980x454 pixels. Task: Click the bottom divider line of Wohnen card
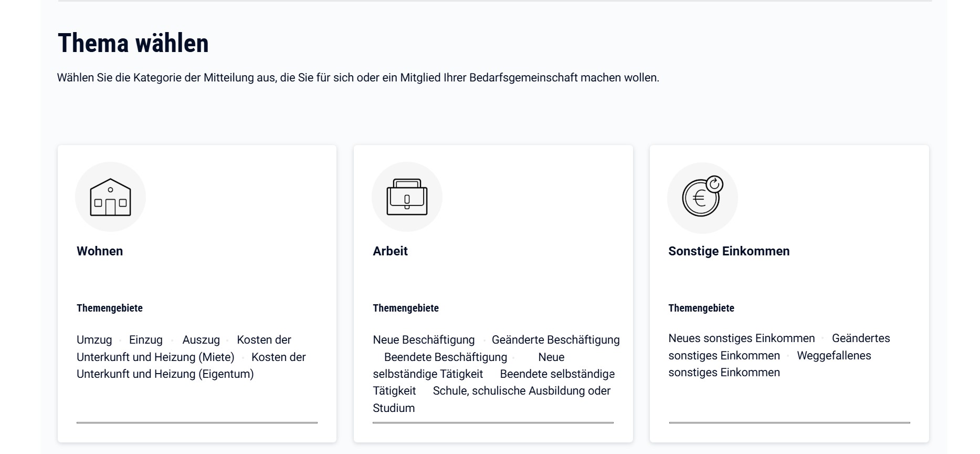pos(197,422)
